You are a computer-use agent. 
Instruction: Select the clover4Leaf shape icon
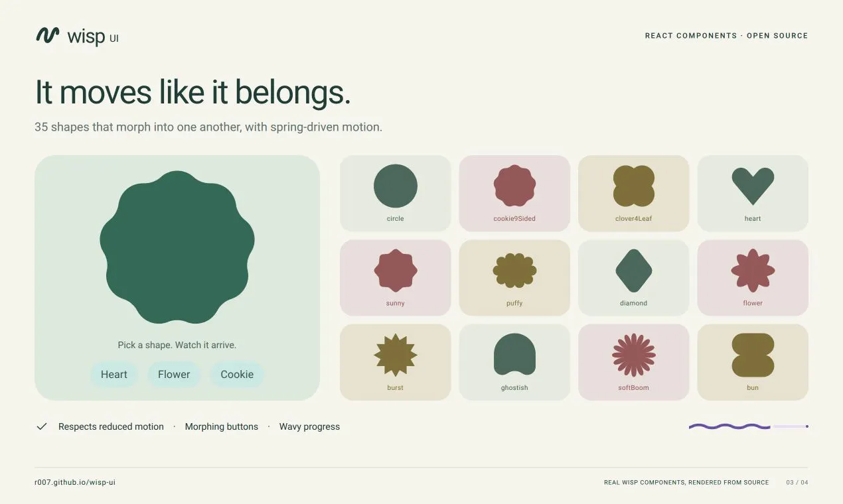click(x=634, y=186)
